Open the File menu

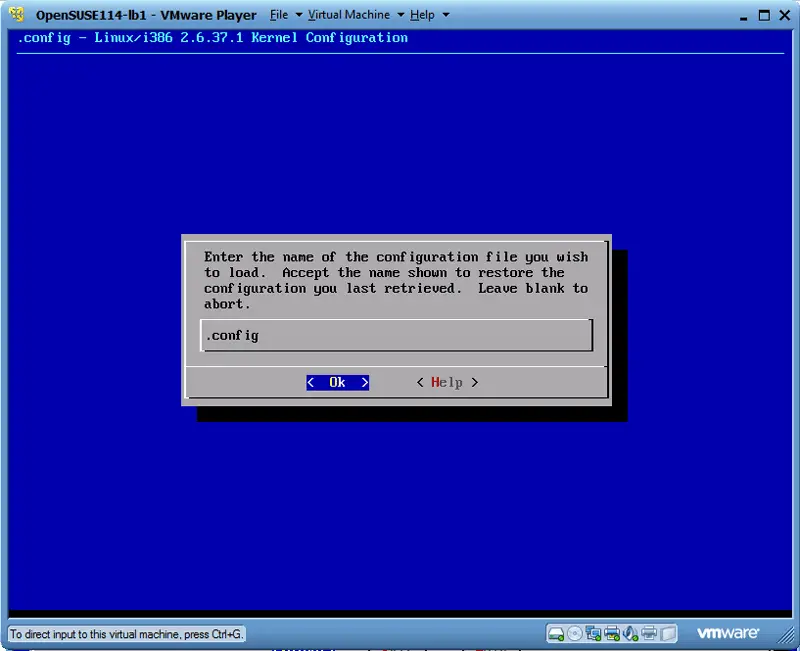click(279, 15)
